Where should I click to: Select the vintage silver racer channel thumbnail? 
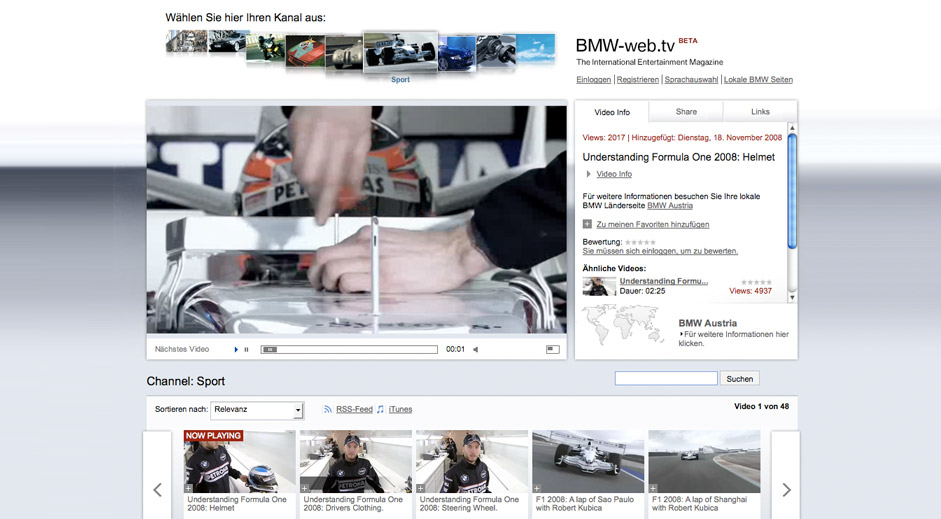click(344, 53)
